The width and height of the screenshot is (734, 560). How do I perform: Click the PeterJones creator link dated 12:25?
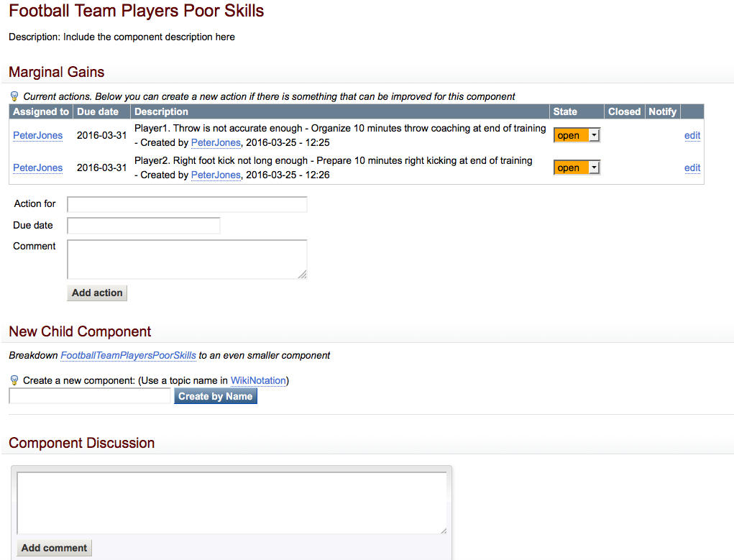coord(216,142)
